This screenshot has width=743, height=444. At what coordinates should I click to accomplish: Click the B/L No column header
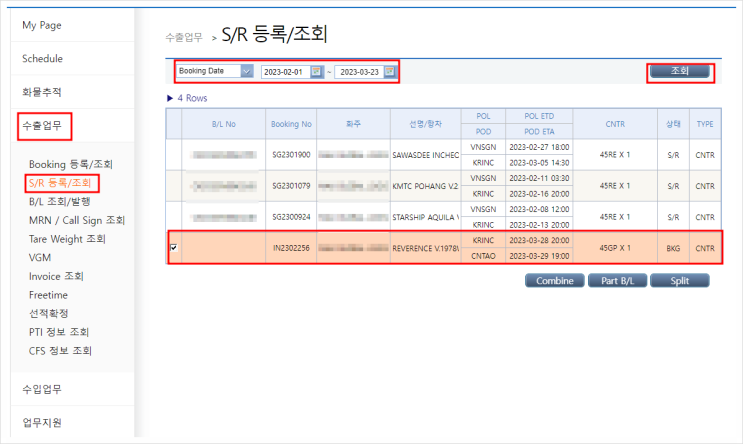pos(224,124)
